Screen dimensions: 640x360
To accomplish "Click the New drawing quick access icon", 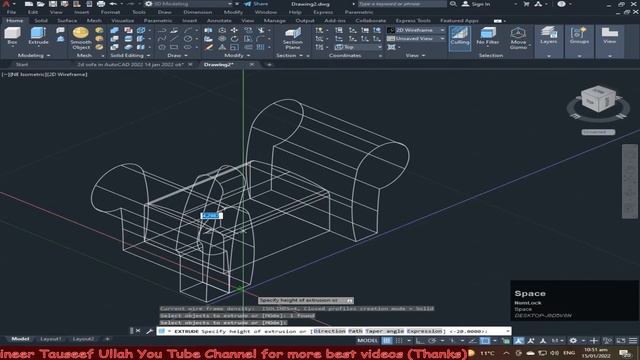I will click(x=29, y=4).
